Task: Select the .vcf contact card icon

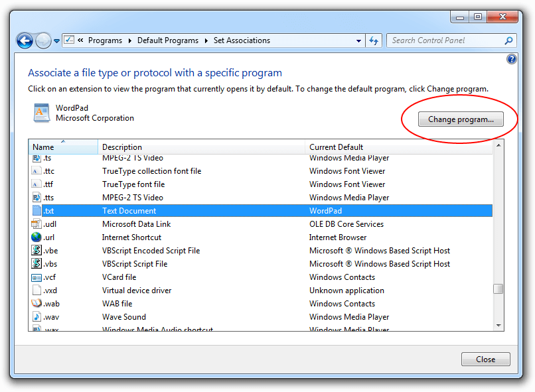Action: pyautogui.click(x=36, y=277)
